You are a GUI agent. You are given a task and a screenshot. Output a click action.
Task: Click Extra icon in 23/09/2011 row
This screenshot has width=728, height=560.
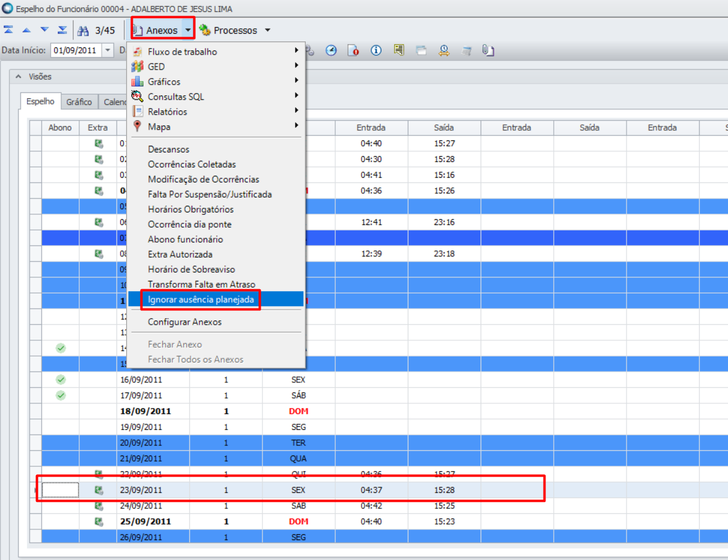click(99, 490)
